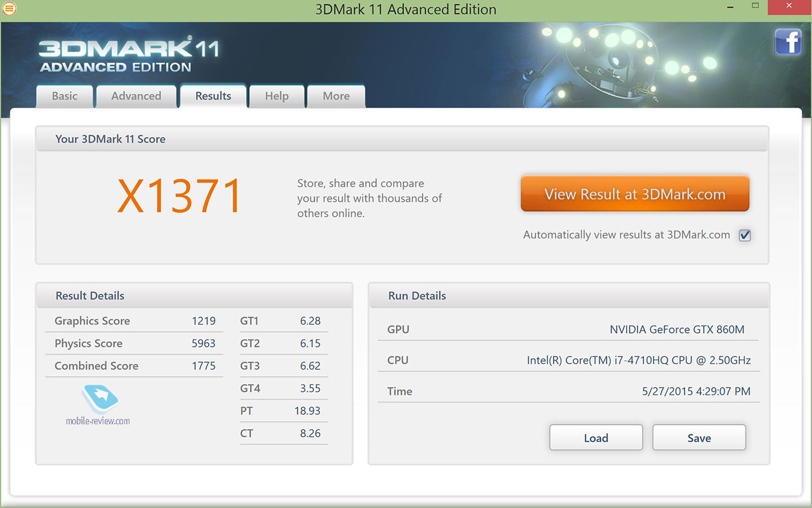Open the Facebook share icon

[x=788, y=42]
